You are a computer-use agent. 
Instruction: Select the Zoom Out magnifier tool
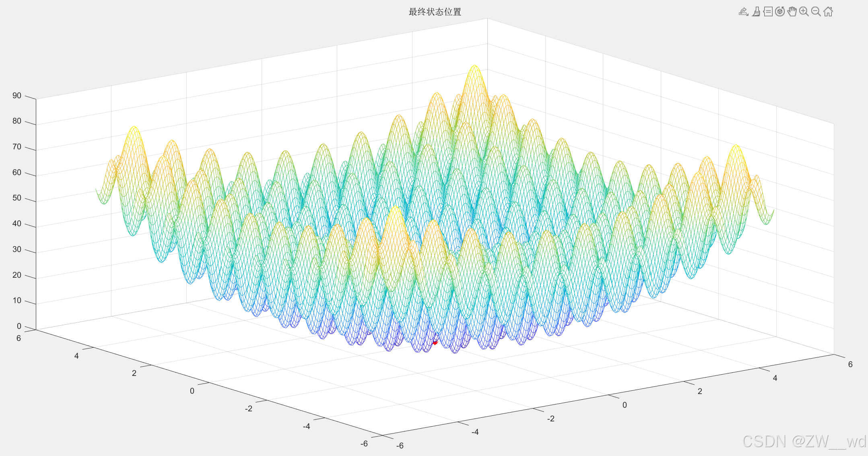(x=815, y=12)
